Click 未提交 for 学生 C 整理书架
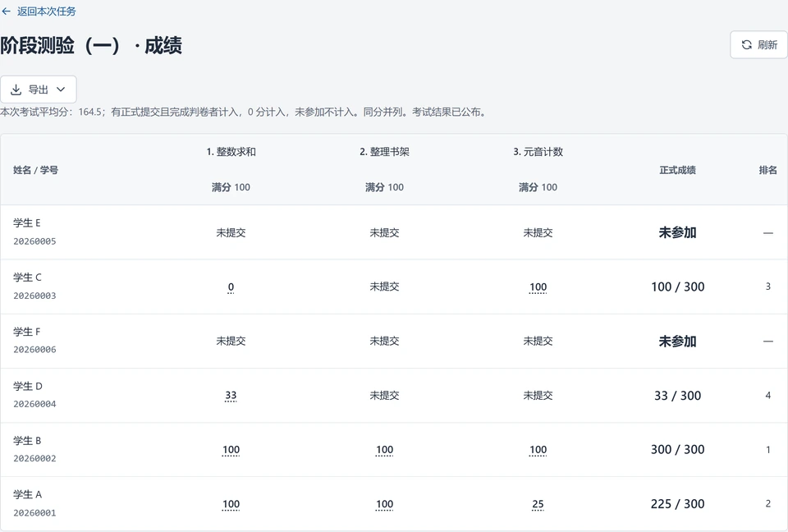 (x=384, y=287)
